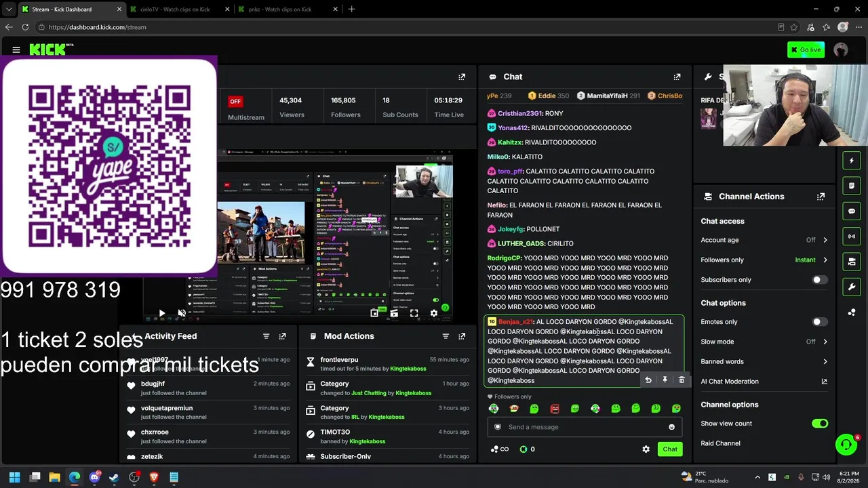This screenshot has width=868, height=488.
Task: Open the broadcast signal sidebar panel
Action: click(852, 237)
